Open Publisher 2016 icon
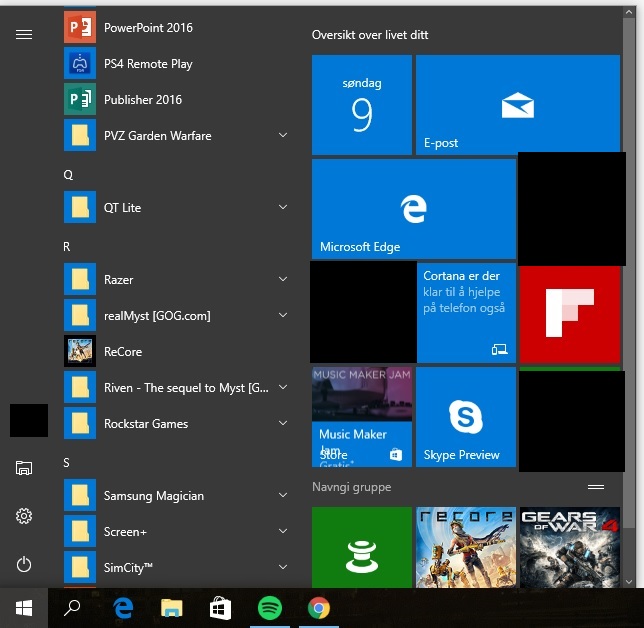 click(x=80, y=99)
